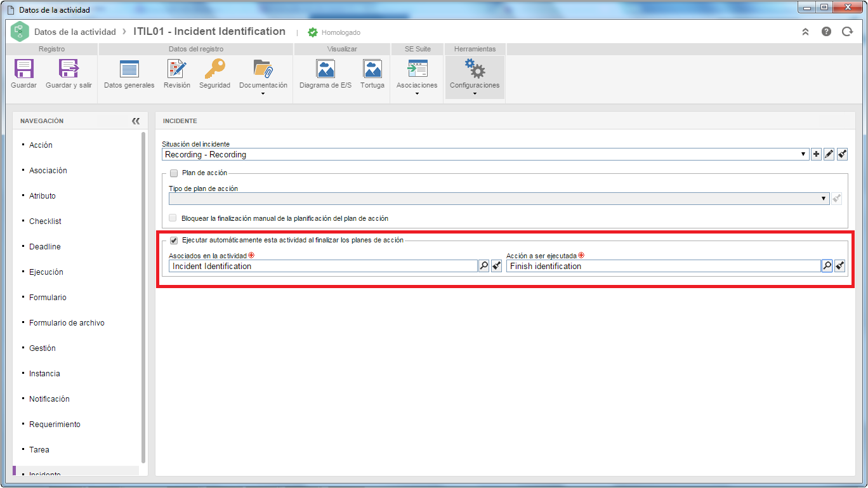Image resolution: width=868 pixels, height=488 pixels.
Task: Click the refresh icon in header
Action: pos(847,32)
